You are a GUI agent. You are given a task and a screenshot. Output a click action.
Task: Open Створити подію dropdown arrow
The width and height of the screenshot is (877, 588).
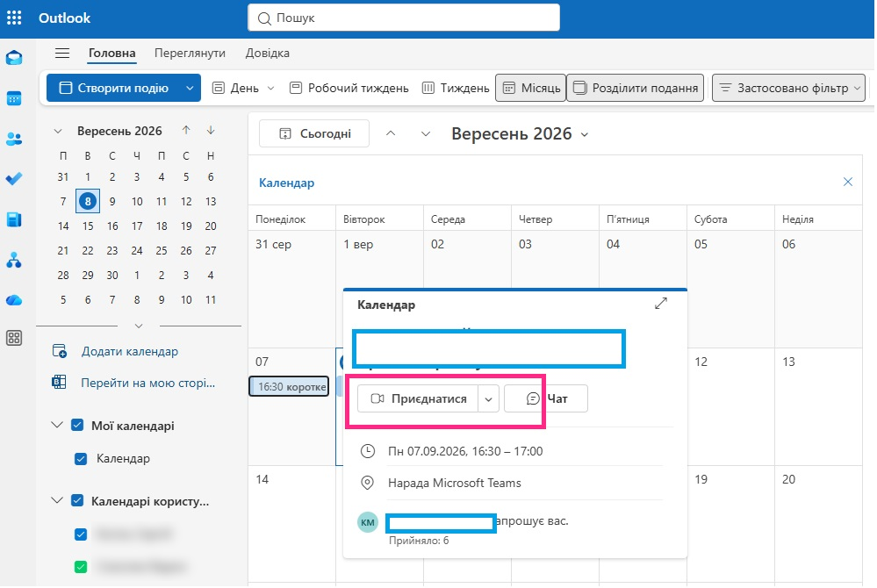tap(190, 88)
